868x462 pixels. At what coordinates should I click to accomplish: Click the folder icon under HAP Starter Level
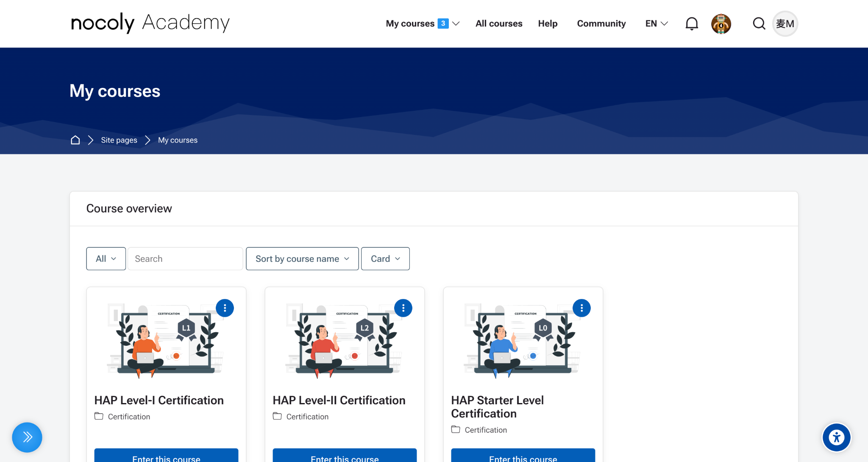(x=456, y=429)
